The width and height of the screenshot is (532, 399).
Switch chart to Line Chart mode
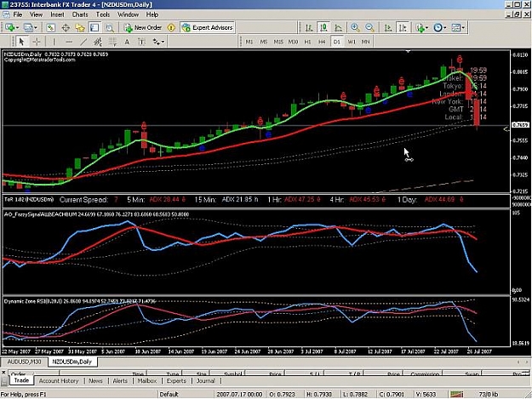pos(338,28)
